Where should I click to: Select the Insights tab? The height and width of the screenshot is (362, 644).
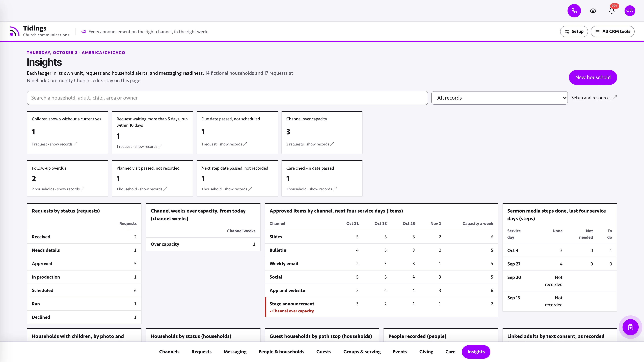pyautogui.click(x=476, y=352)
